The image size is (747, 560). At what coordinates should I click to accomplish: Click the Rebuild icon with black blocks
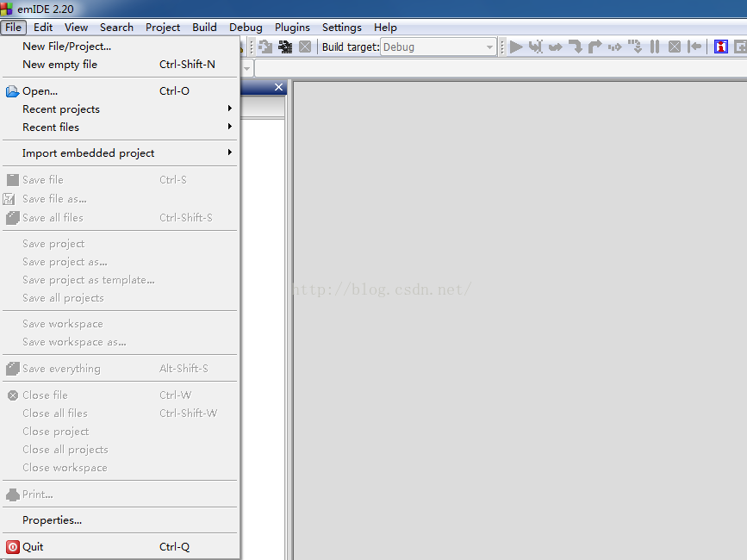(x=285, y=47)
